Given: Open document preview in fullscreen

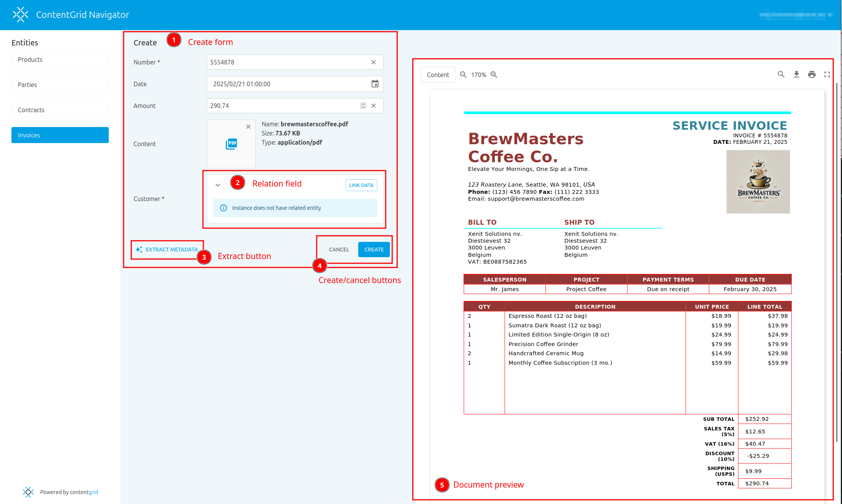Looking at the screenshot, I should tap(827, 74).
